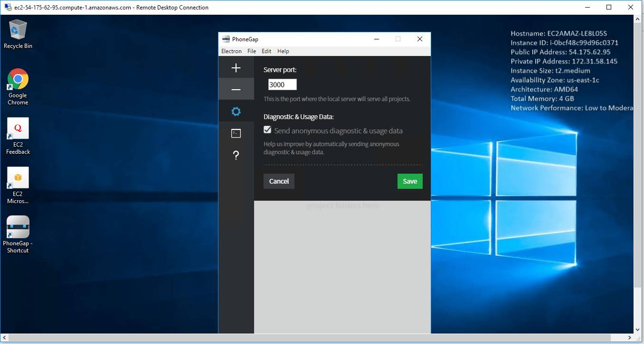Open EC2 Feedback desktop shortcut
The height and width of the screenshot is (344, 644).
[18, 136]
